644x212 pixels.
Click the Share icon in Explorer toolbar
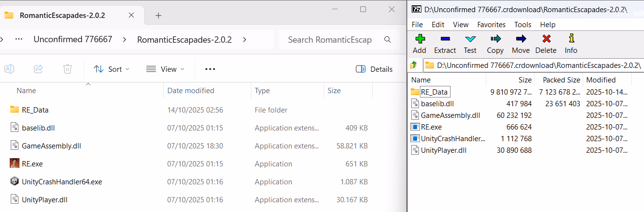[38, 69]
